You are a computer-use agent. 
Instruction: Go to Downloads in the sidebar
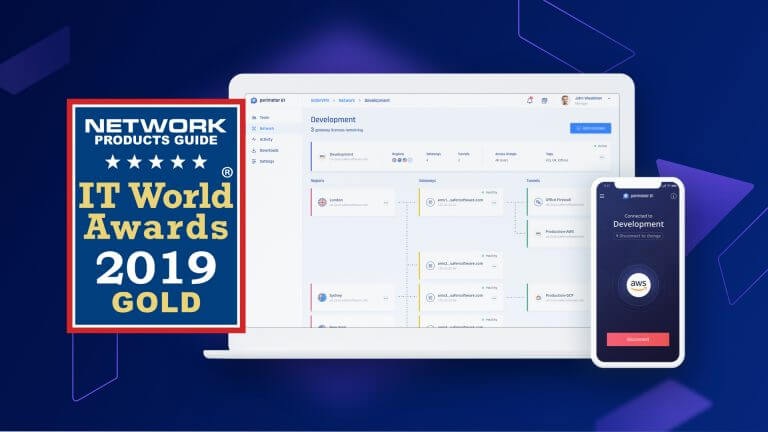[265, 150]
